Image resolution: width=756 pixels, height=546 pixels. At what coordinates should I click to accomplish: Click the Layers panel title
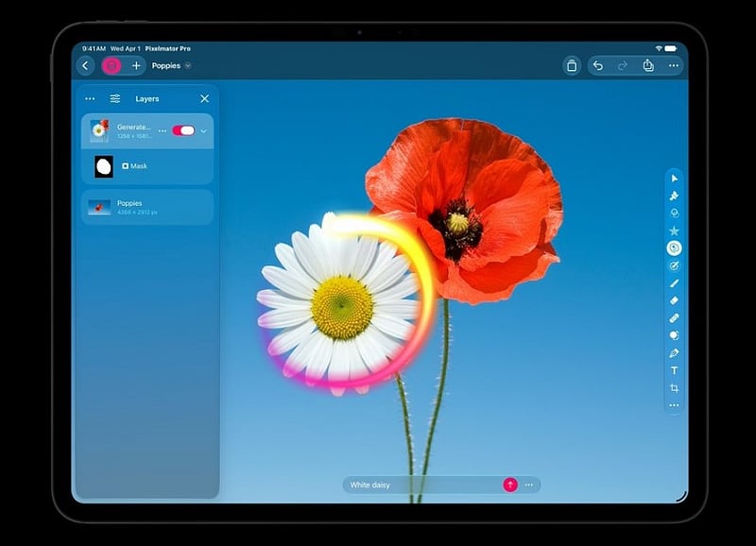click(x=147, y=99)
